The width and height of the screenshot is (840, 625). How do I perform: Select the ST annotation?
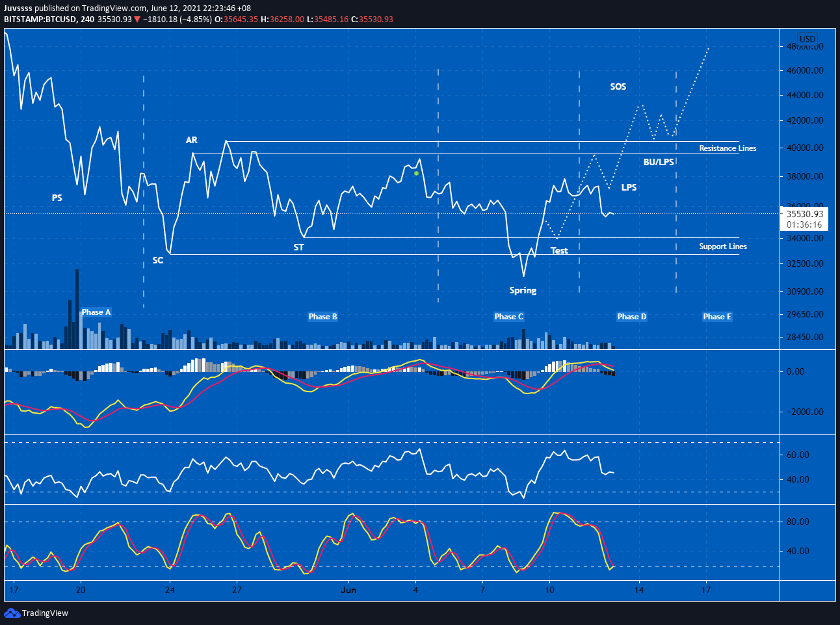click(299, 247)
